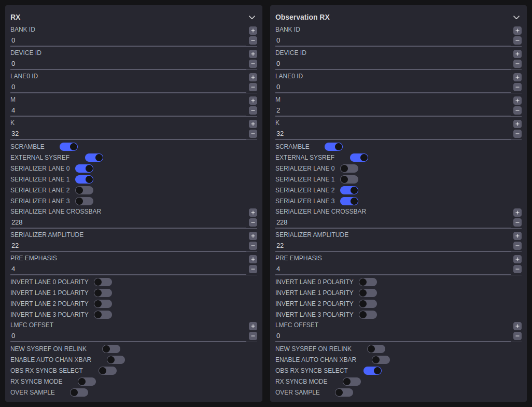
Task: Turn off RX EXTERNAL SYSREF
Action: tap(94, 158)
